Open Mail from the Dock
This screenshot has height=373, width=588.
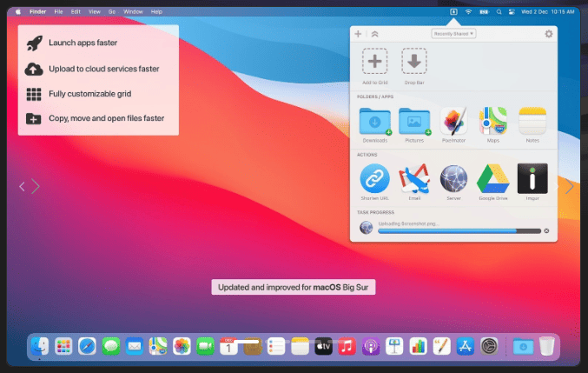point(135,346)
